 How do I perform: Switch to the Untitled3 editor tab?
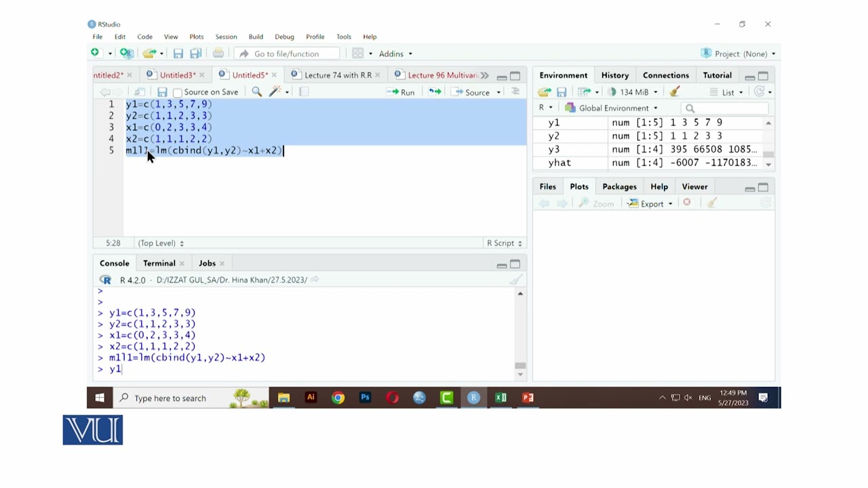coord(178,75)
